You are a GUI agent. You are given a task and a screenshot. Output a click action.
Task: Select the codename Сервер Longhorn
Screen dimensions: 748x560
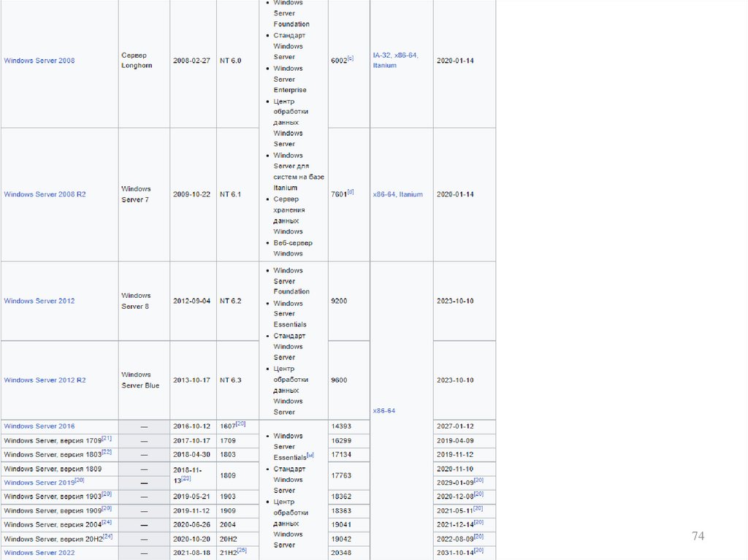click(x=137, y=61)
